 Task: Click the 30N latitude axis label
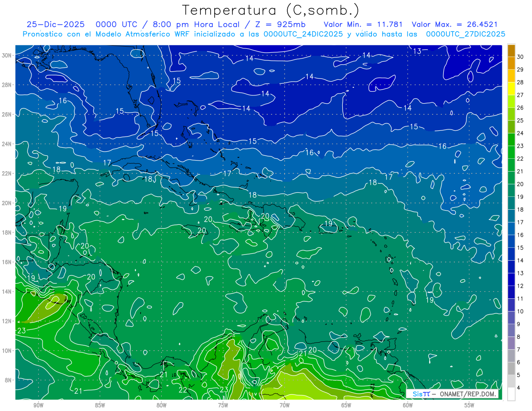pyautogui.click(x=7, y=55)
